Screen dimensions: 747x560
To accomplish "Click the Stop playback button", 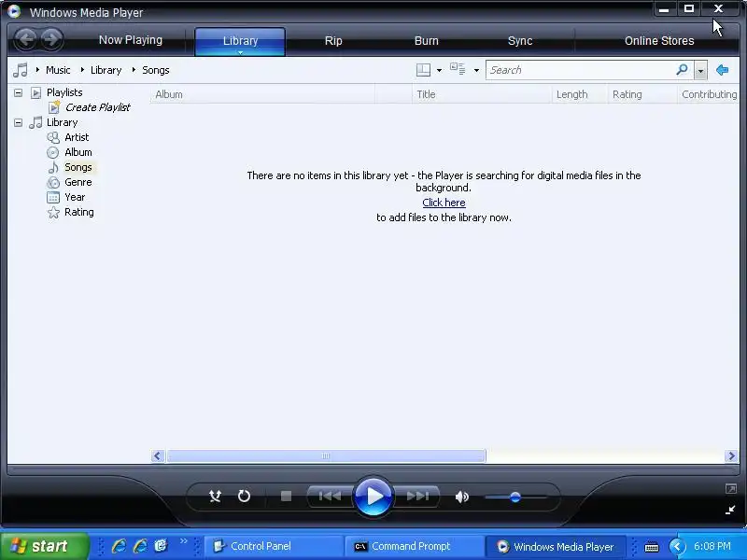I will (286, 497).
